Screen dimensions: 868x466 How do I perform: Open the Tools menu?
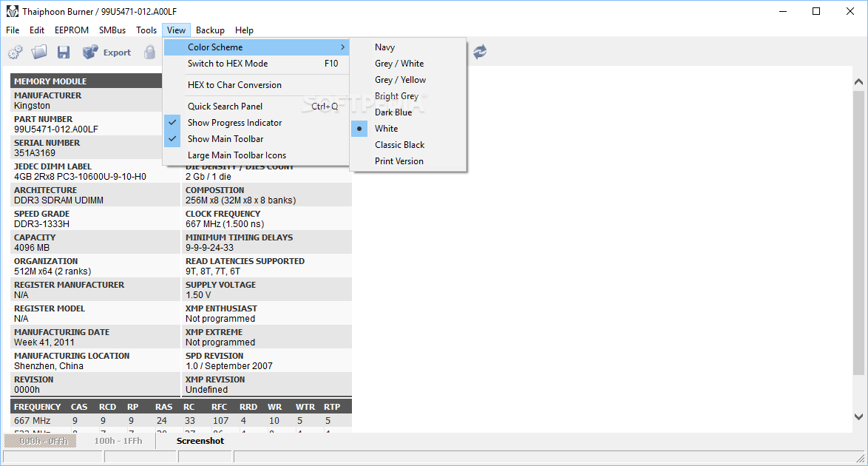pyautogui.click(x=146, y=30)
